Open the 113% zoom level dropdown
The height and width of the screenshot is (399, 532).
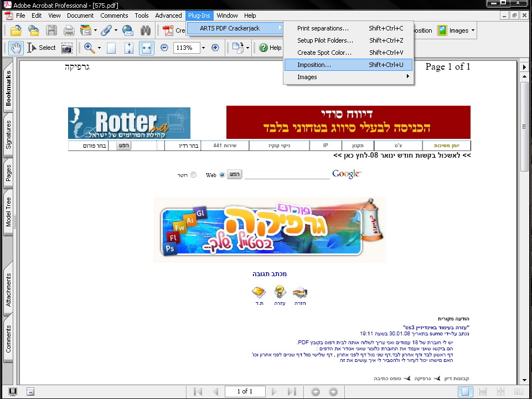click(203, 48)
